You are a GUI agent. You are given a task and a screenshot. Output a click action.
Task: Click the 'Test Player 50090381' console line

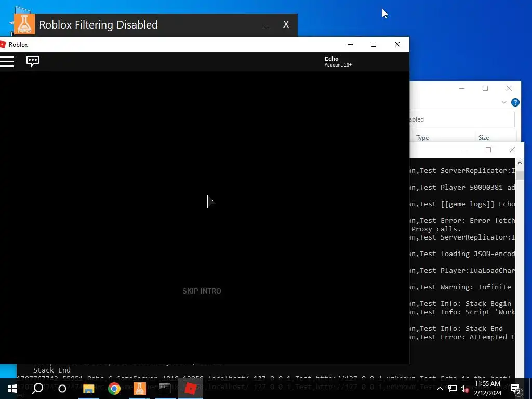[x=462, y=187]
